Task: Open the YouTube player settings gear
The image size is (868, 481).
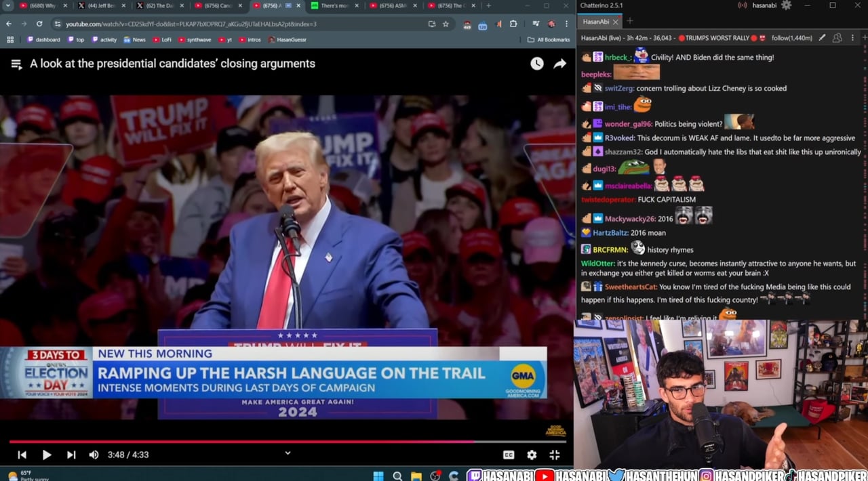Action: coord(532,455)
